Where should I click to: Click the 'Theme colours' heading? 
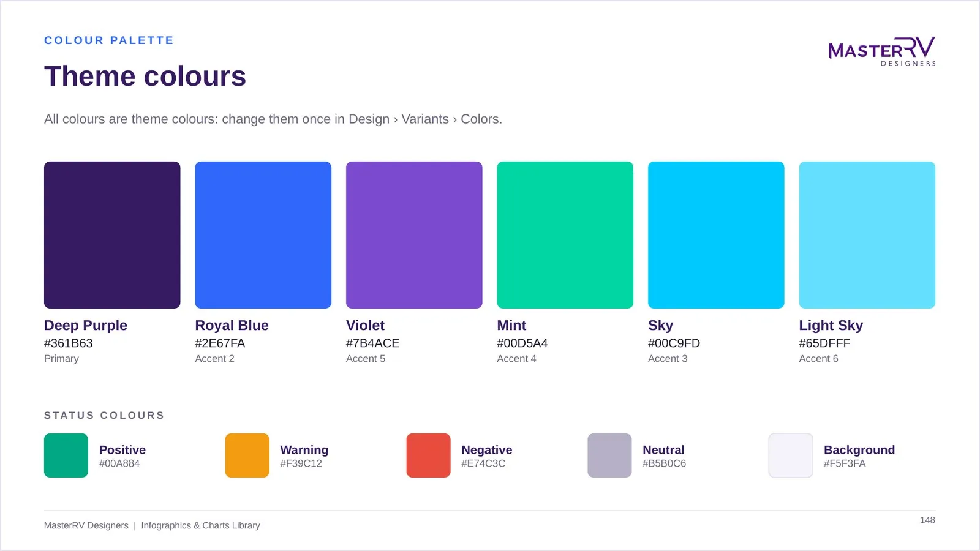145,77
